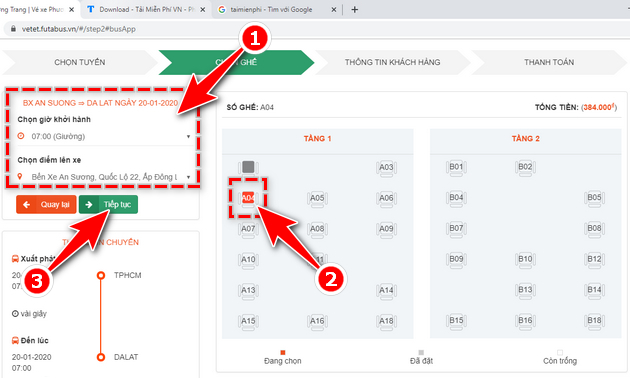Open the 07:00 (Giường) departure time dropdown
The width and height of the screenshot is (630, 378).
(x=104, y=137)
